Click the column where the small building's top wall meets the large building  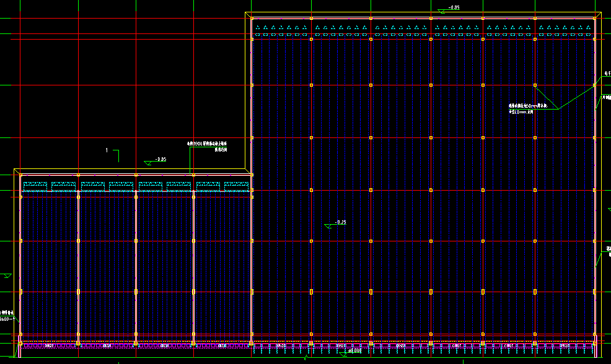pyautogui.click(x=252, y=175)
